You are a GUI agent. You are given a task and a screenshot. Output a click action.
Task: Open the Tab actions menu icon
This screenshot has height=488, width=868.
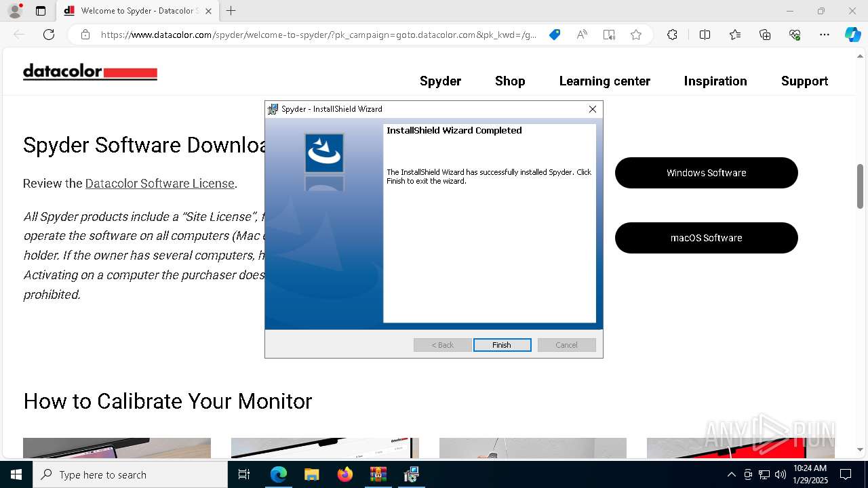[41, 11]
